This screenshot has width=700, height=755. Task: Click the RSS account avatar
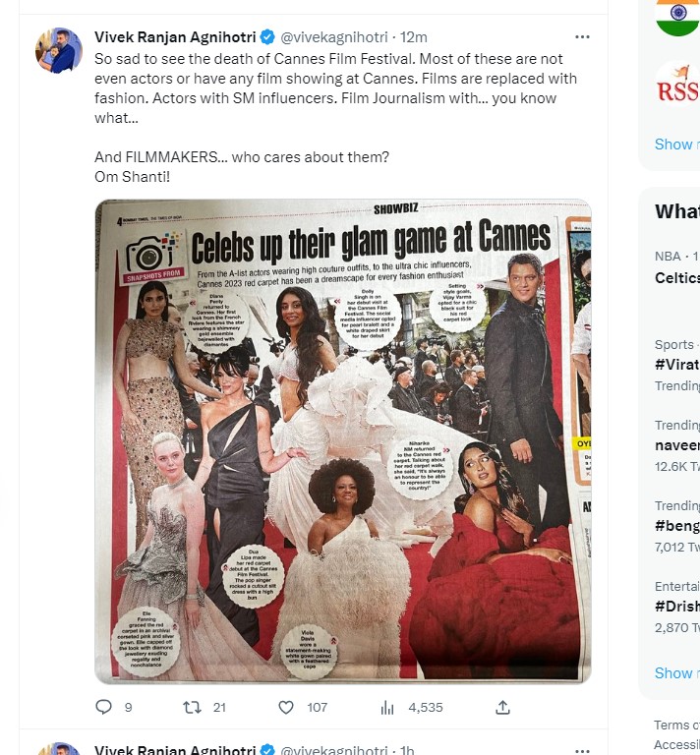pyautogui.click(x=677, y=84)
